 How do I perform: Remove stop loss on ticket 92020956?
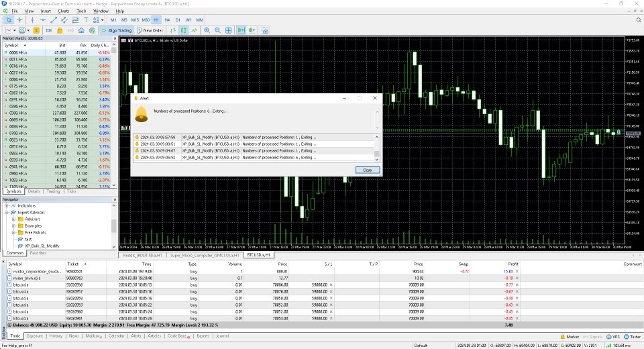331,285
